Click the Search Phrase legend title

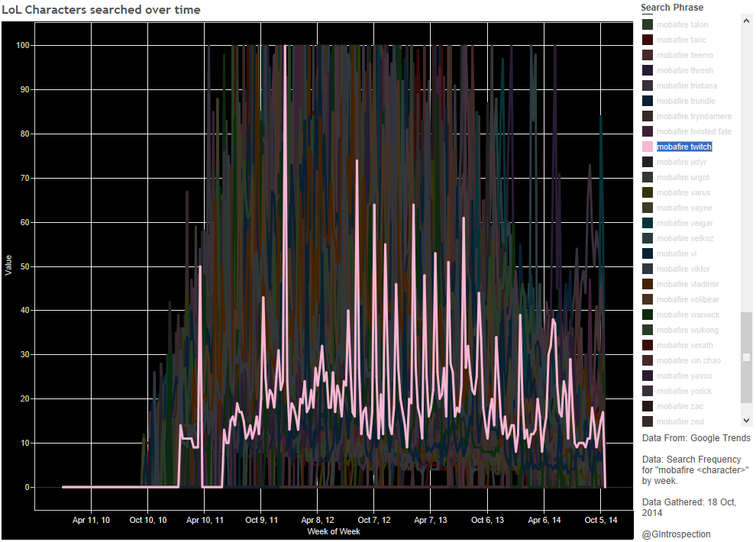[672, 8]
